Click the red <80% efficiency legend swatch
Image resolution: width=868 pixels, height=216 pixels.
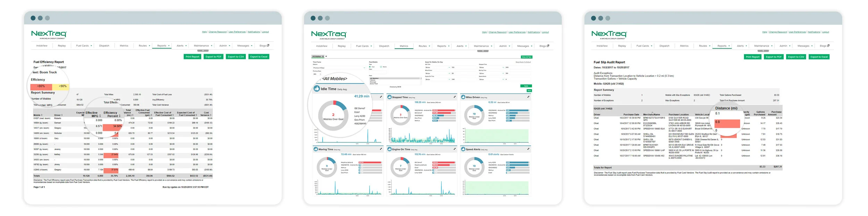click(41, 86)
